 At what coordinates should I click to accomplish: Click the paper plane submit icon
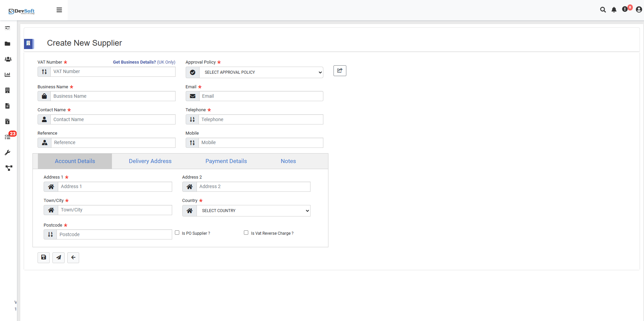[59, 257]
